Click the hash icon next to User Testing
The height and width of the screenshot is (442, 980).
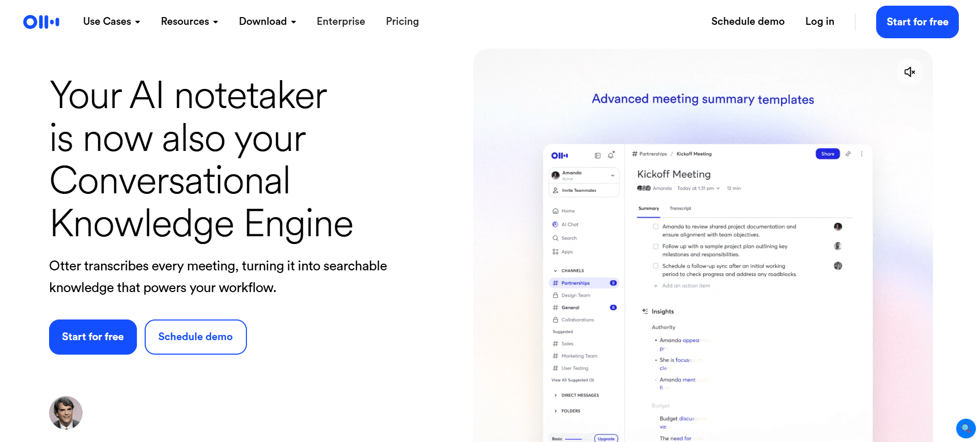(555, 368)
